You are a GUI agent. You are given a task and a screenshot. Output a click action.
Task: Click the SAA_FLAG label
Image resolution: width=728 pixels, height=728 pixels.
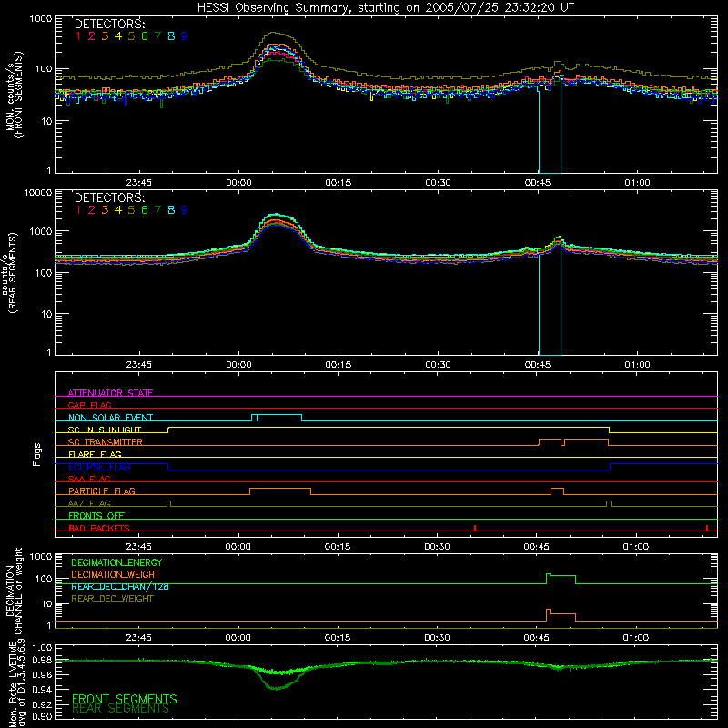tap(89, 479)
